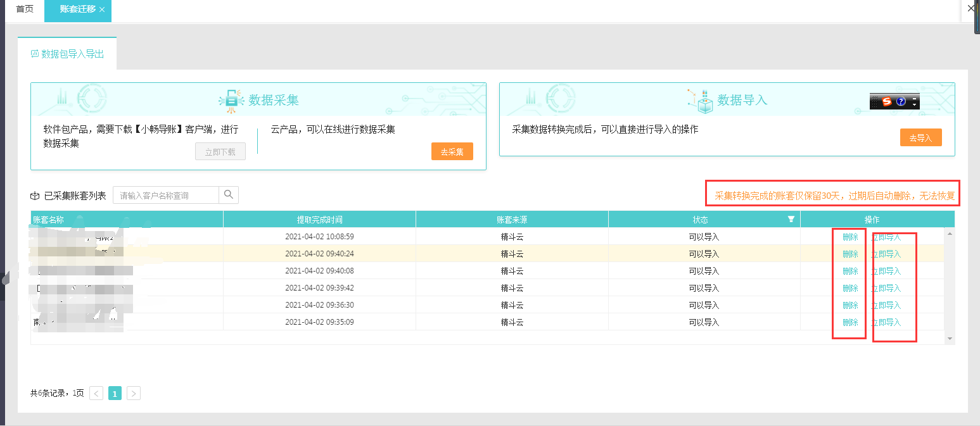Click the 数据导入 header icon
The height and width of the screenshot is (426, 980).
click(701, 99)
